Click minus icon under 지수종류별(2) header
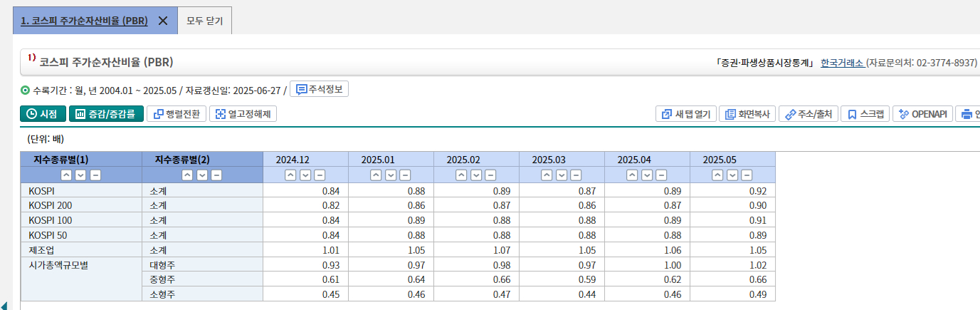This screenshot has width=980, height=310. [217, 175]
